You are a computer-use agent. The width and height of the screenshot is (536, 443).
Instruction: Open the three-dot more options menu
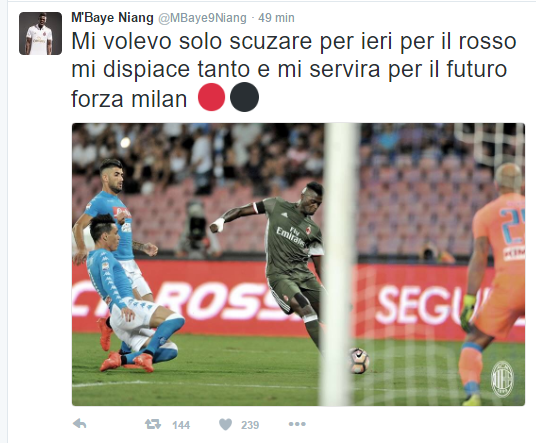pos(297,424)
